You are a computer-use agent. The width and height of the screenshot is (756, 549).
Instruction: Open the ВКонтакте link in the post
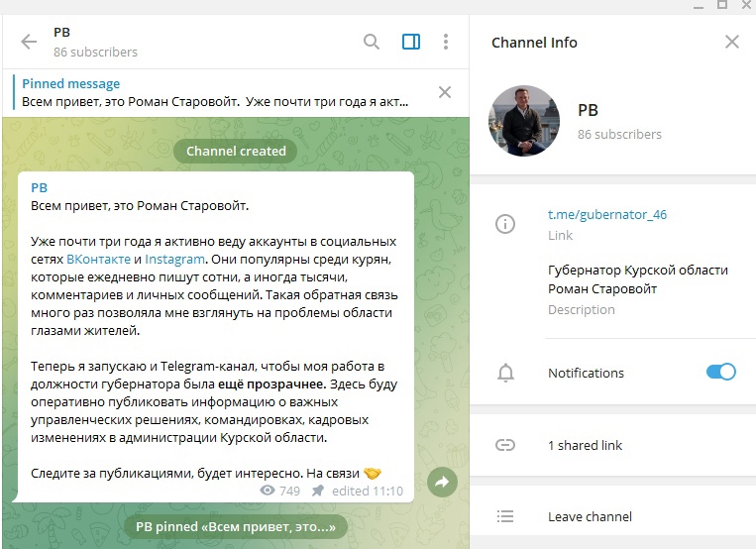click(x=98, y=260)
